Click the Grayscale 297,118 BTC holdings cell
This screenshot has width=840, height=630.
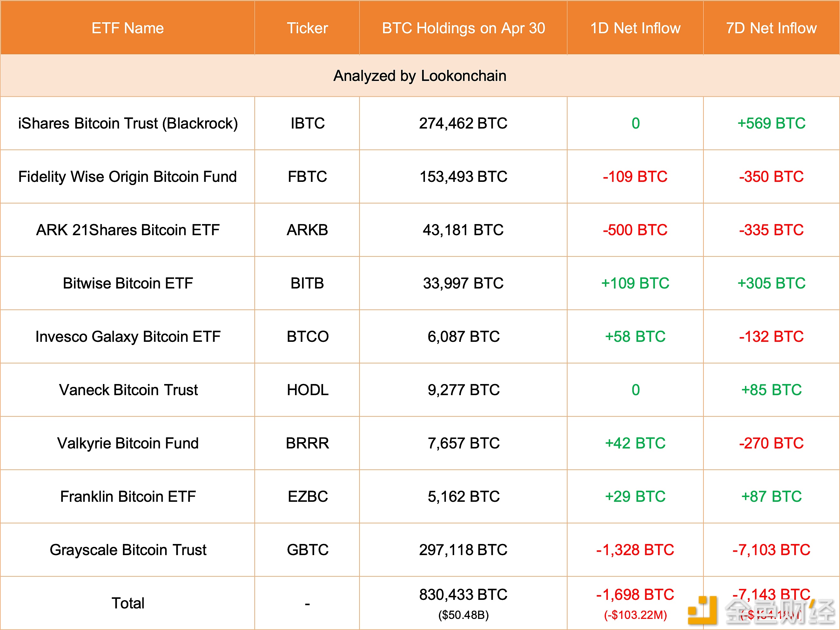[463, 550]
